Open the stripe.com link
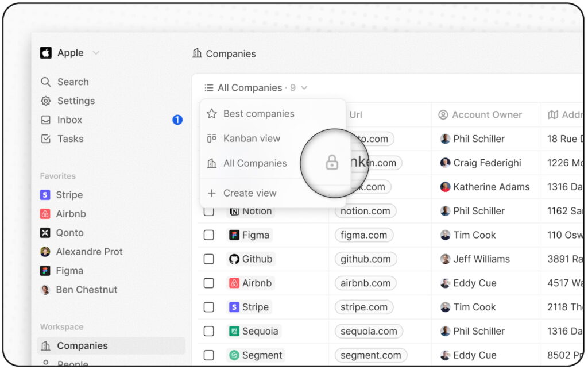The width and height of the screenshot is (588, 369). [x=363, y=307]
